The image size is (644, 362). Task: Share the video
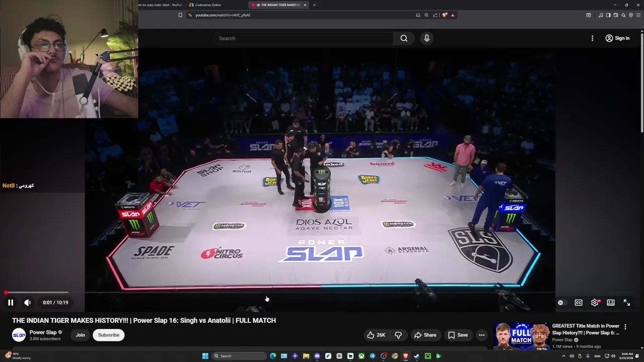425,335
